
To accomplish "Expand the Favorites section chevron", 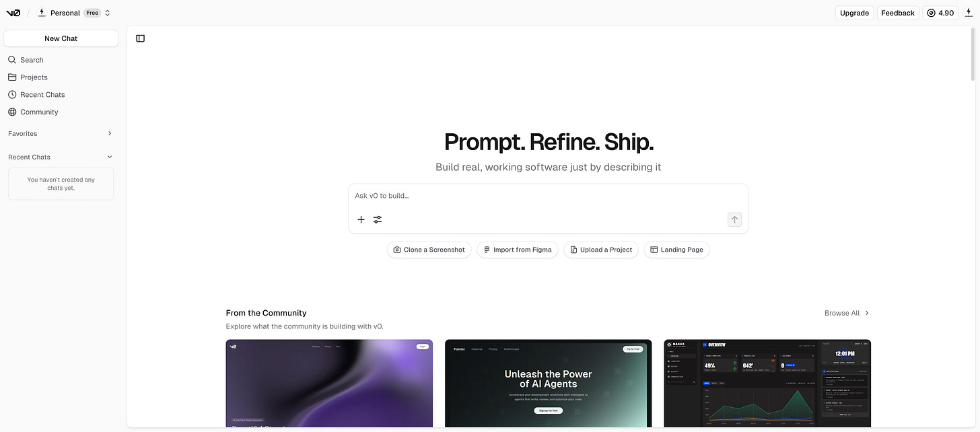I will (x=110, y=134).
